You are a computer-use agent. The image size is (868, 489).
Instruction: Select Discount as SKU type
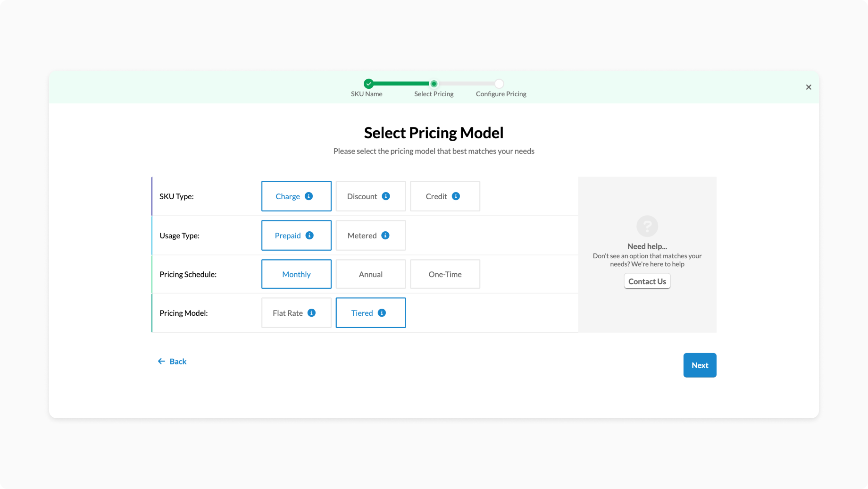point(361,196)
